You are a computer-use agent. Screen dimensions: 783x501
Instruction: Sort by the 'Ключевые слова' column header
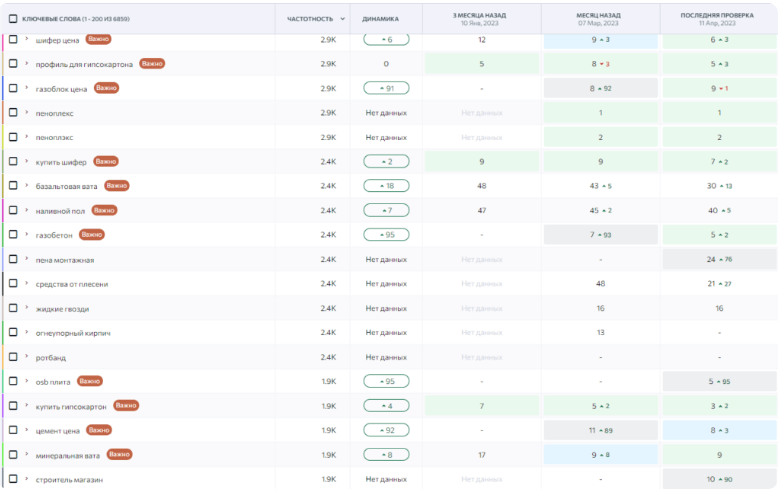click(x=76, y=19)
